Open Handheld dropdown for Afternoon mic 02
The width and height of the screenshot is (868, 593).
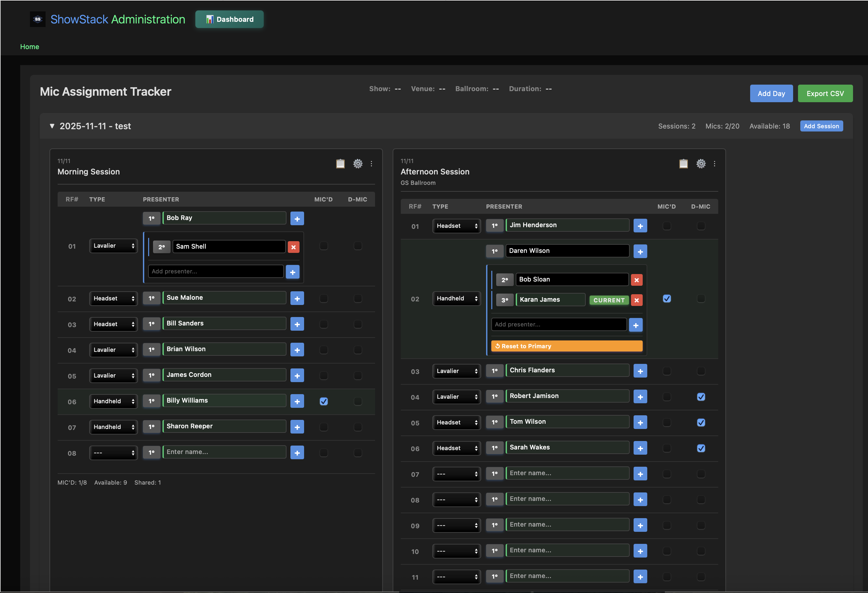456,298
